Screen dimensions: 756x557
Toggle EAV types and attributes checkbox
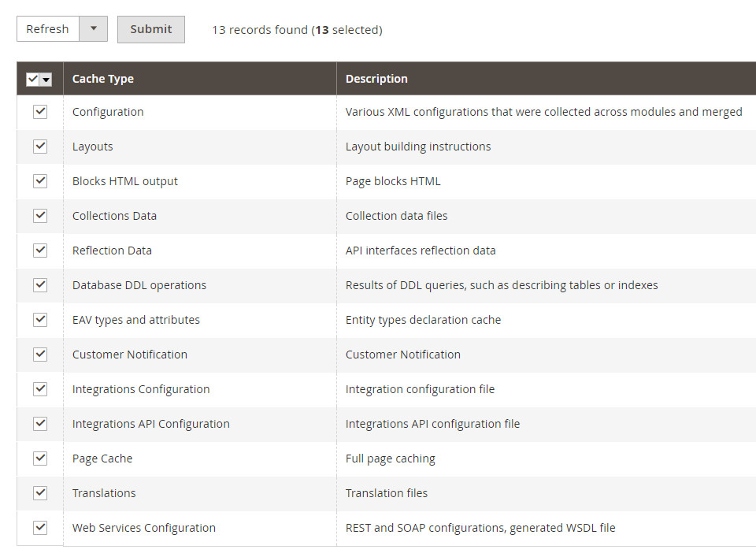[x=40, y=320]
